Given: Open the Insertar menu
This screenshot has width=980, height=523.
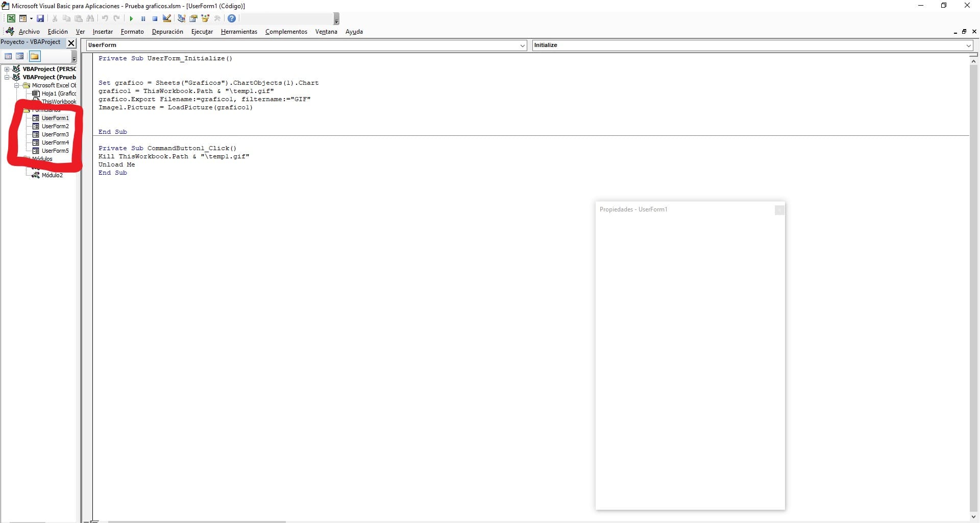Looking at the screenshot, I should 103,32.
